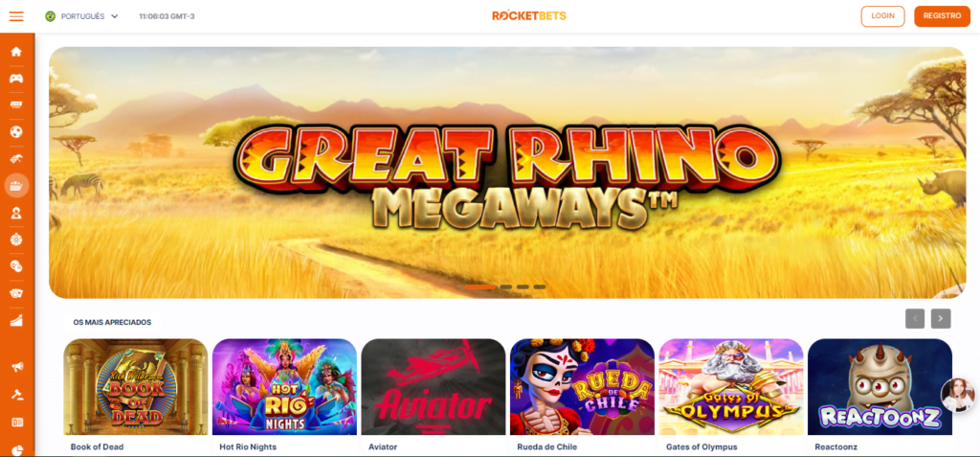Open the horse racing icon

pyautogui.click(x=17, y=158)
